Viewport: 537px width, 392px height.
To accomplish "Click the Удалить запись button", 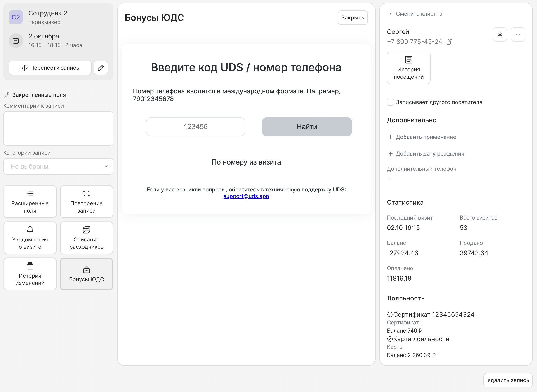I will 508,380.
